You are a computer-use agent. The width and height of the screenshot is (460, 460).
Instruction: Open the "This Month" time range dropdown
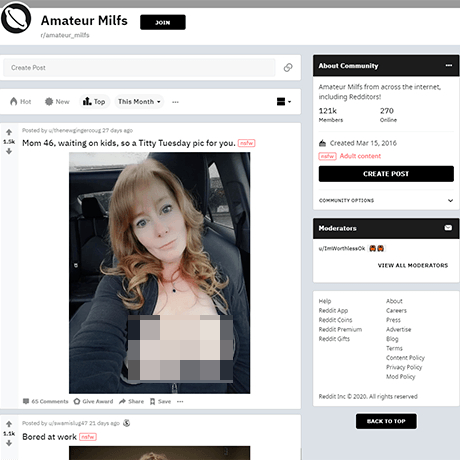(139, 102)
